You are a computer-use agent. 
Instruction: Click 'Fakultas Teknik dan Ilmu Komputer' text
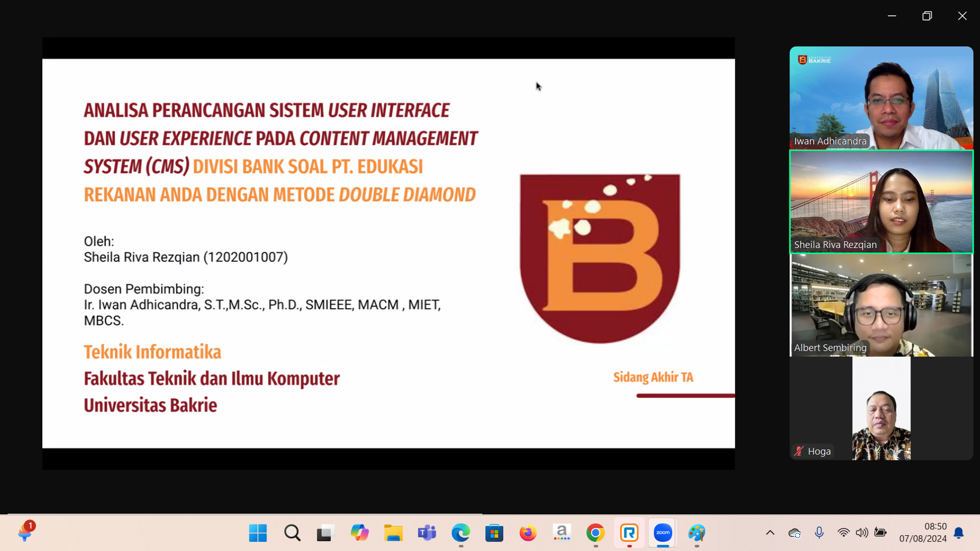tap(212, 379)
